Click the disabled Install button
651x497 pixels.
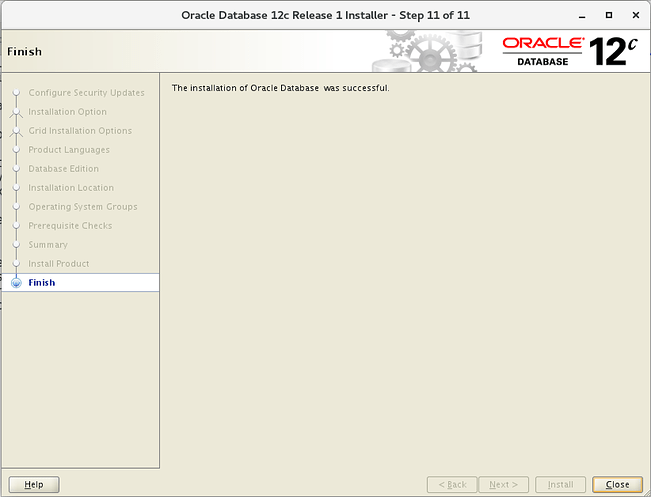coord(560,484)
